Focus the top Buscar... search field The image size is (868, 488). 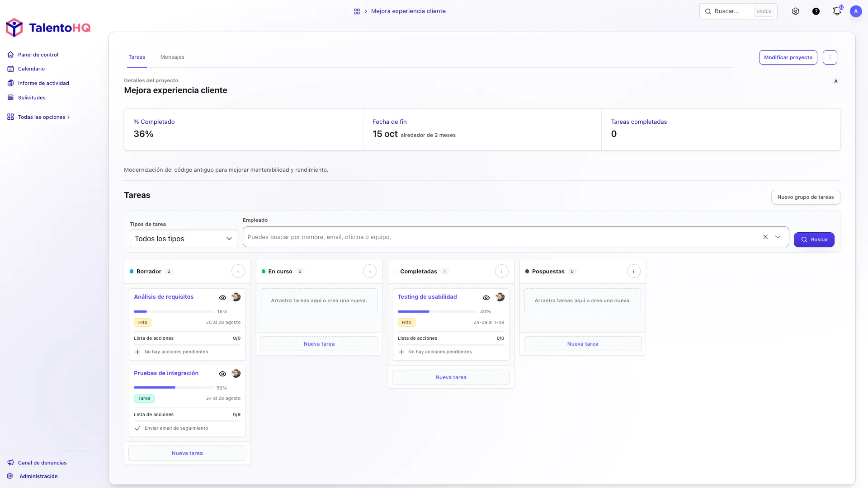[738, 11]
